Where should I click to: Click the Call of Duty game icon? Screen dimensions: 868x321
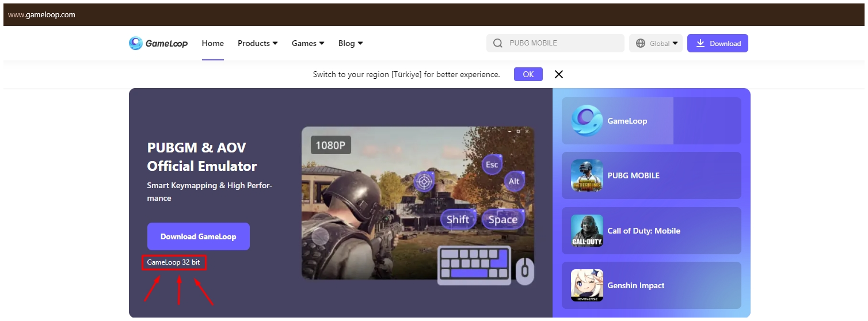tap(587, 231)
